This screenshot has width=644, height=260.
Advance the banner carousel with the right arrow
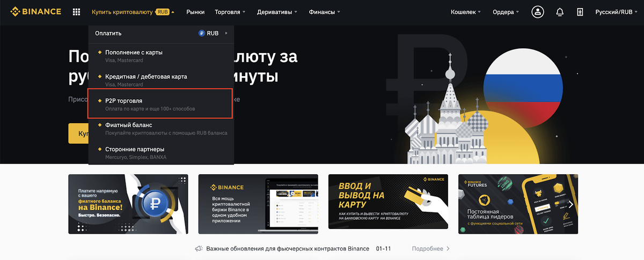(x=571, y=204)
